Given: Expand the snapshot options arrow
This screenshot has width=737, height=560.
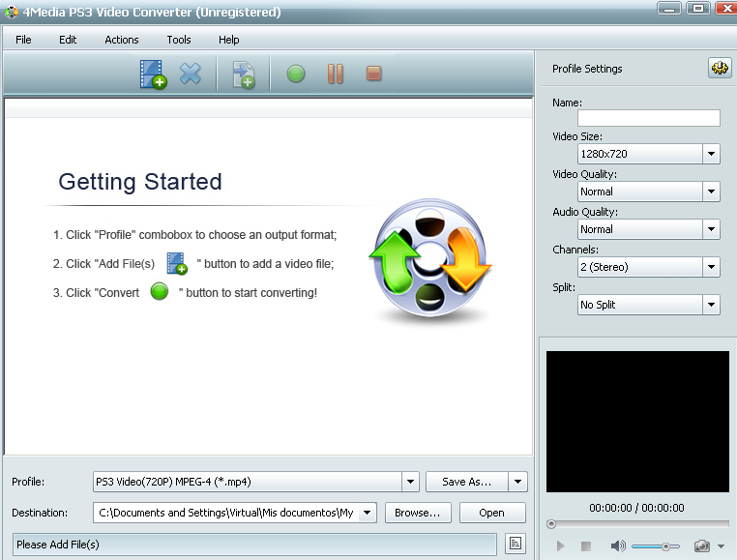Looking at the screenshot, I should [721, 546].
